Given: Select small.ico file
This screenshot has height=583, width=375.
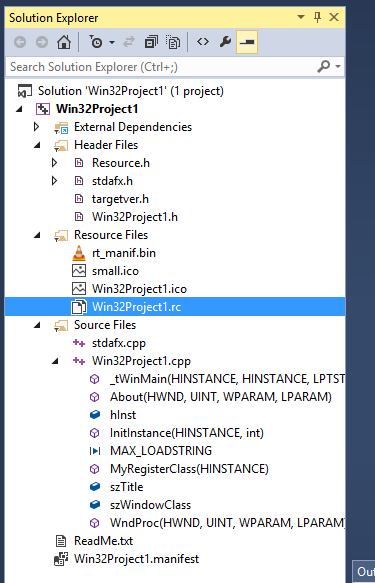Looking at the screenshot, I should (x=115, y=271).
